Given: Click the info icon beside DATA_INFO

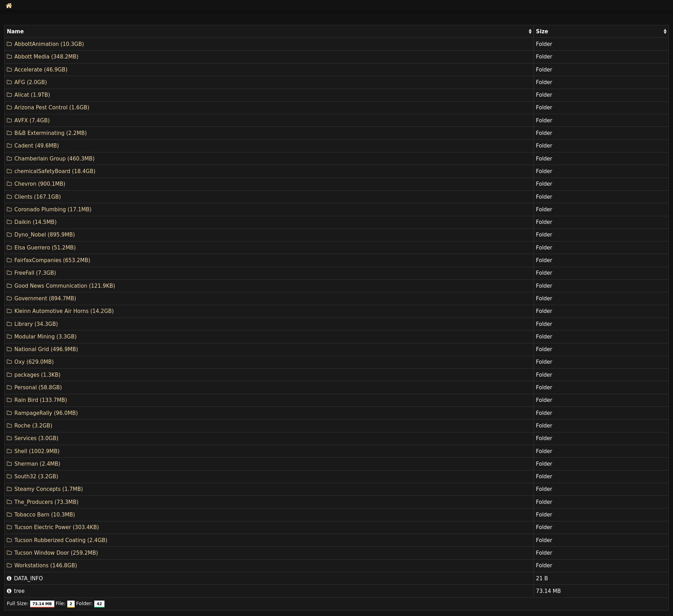Looking at the screenshot, I should 9,578.
